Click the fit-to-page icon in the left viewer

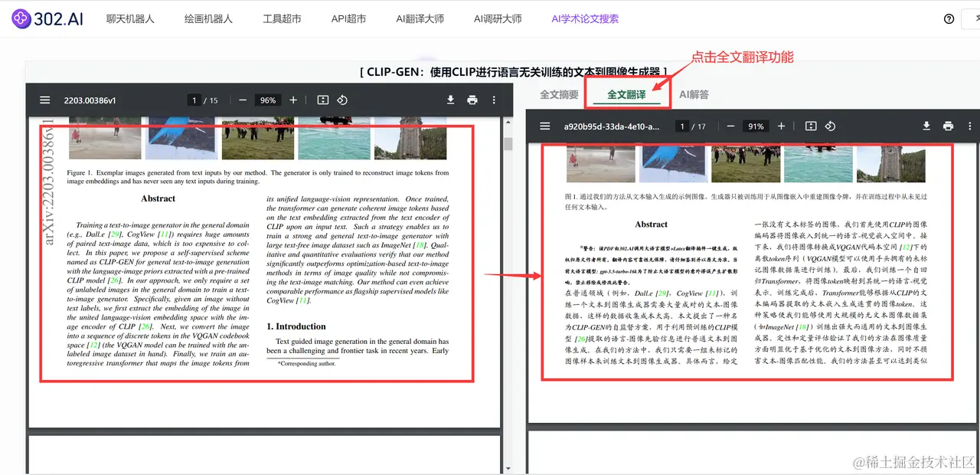(322, 100)
